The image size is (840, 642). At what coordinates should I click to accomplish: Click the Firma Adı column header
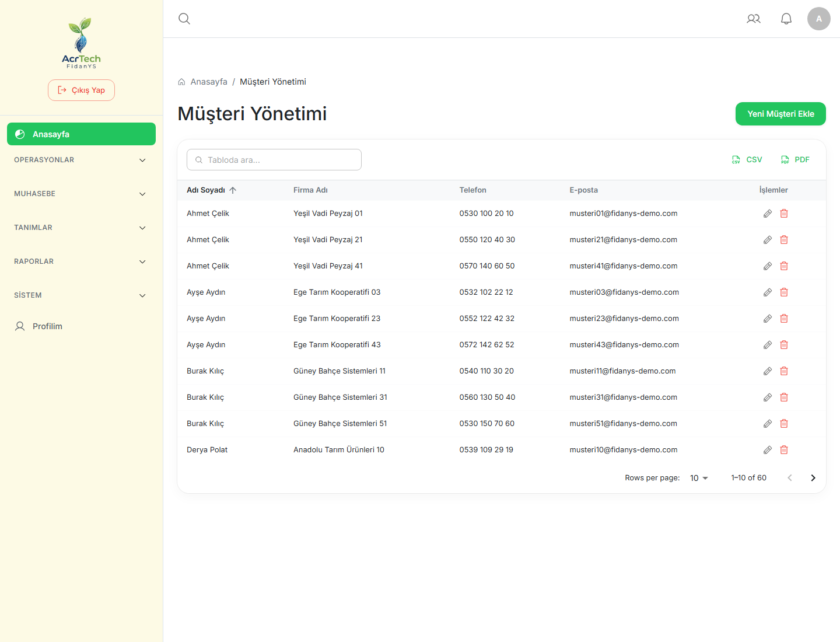coord(310,190)
